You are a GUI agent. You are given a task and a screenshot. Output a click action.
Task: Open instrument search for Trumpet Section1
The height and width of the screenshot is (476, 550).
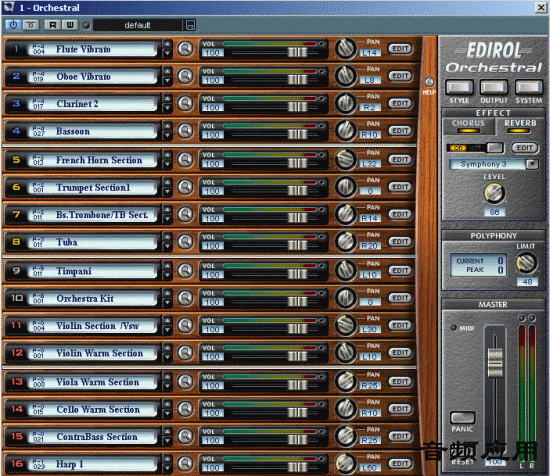pos(185,187)
